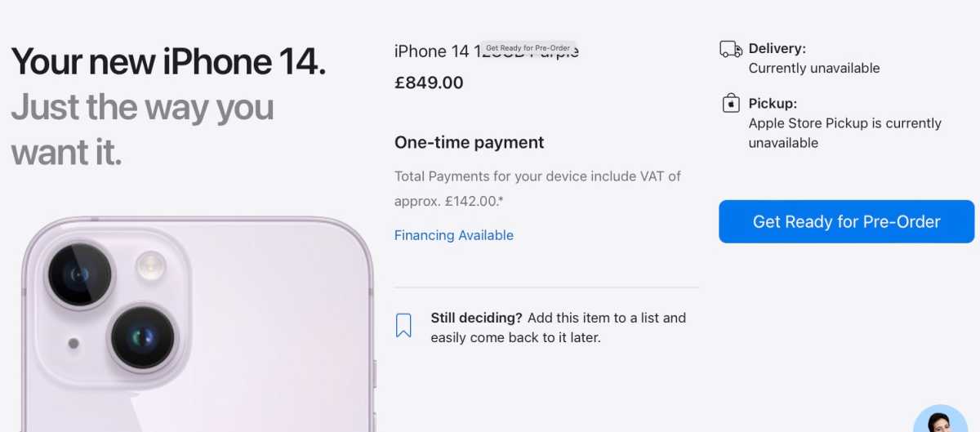Click the 'Still deciding?' text
This screenshot has height=432, width=980.
pos(476,318)
